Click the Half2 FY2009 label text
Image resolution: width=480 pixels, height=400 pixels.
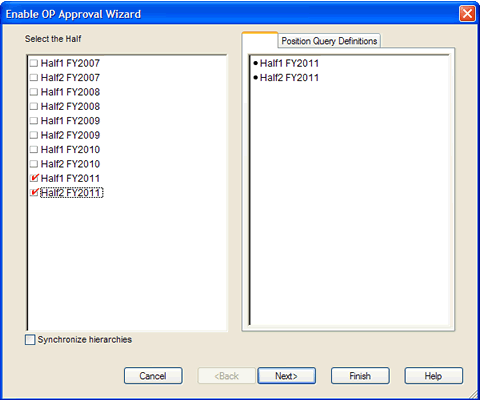70,135
